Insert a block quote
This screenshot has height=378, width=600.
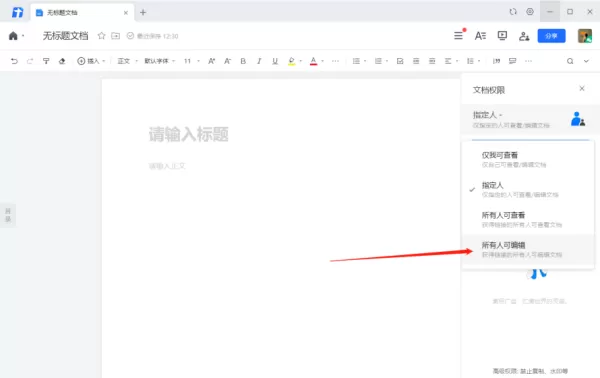tap(496, 61)
